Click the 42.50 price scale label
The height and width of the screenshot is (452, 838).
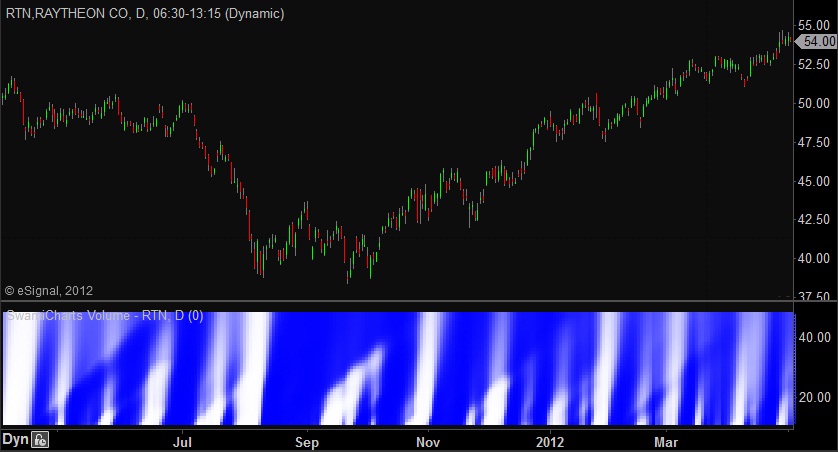click(814, 220)
